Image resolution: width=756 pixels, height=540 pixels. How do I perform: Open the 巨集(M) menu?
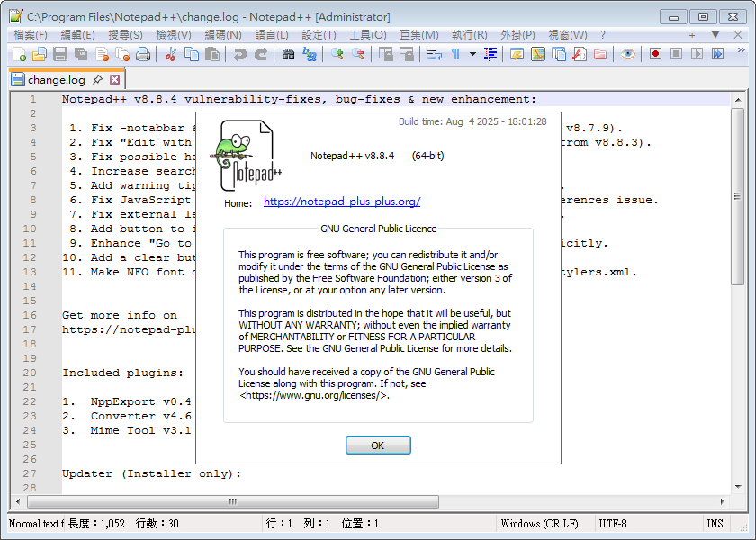tap(419, 35)
